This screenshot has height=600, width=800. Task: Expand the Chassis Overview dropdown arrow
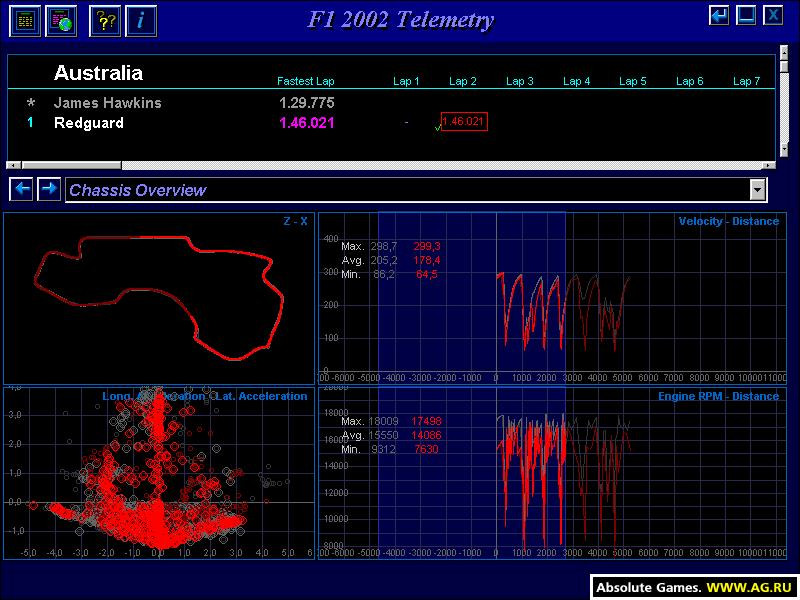pos(758,190)
